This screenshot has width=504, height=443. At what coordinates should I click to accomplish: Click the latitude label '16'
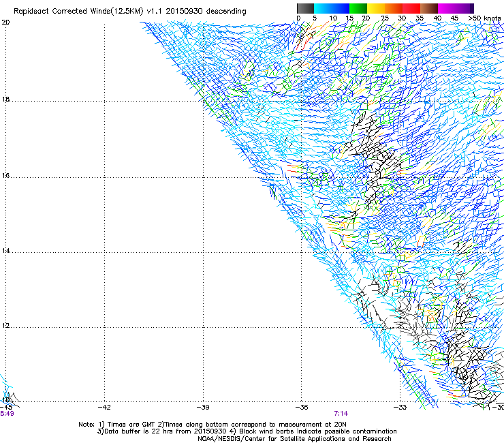pos(5,176)
